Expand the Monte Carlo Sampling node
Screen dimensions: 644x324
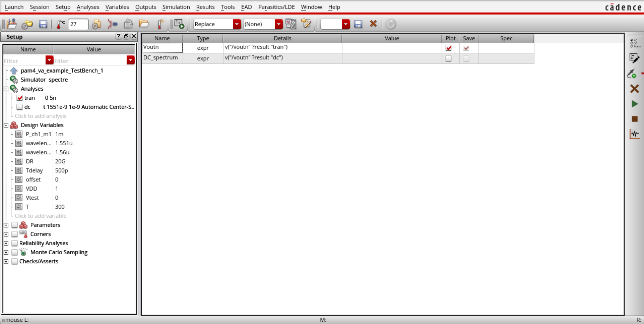point(6,252)
